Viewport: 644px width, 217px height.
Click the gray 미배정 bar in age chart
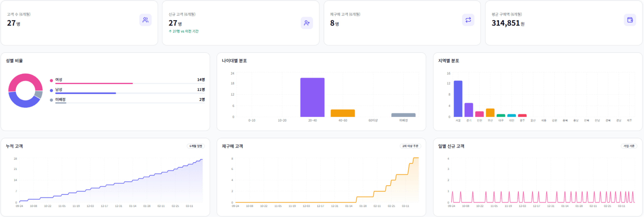403,115
